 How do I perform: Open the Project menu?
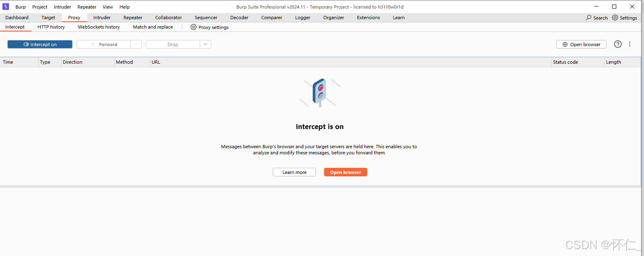pos(40,7)
